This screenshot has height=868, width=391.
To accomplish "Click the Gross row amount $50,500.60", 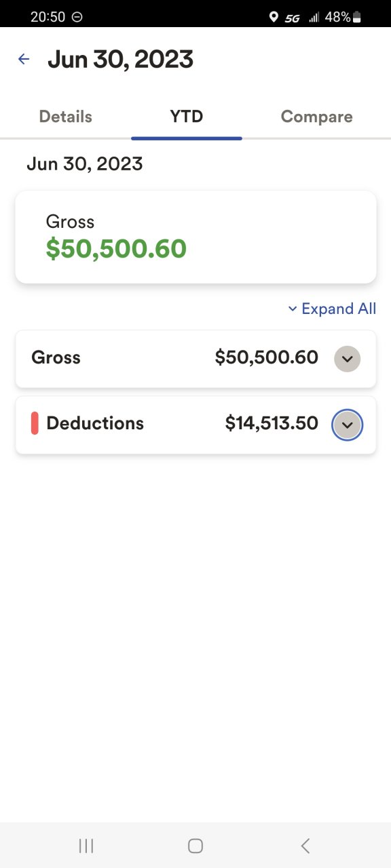I will 267,357.
